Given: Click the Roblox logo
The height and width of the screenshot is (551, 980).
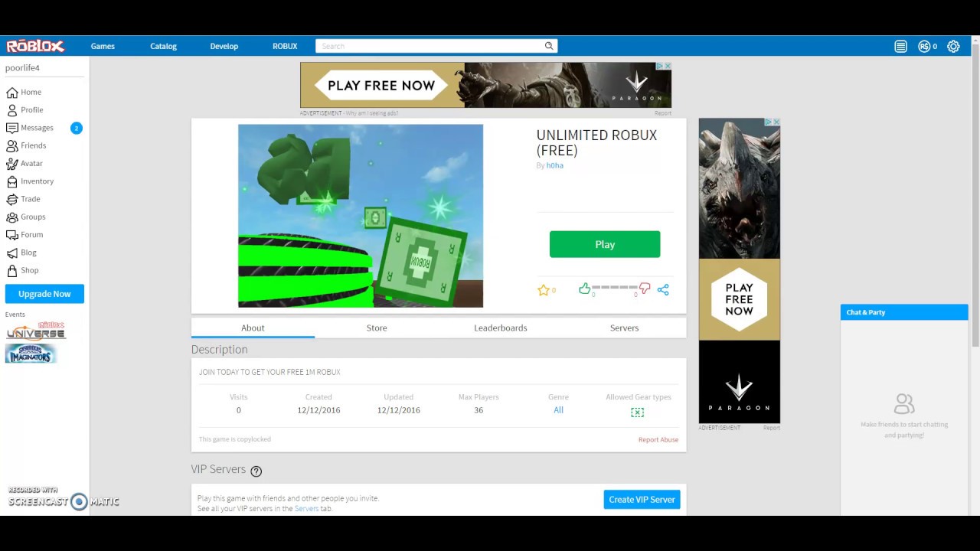Looking at the screenshot, I should (x=35, y=46).
